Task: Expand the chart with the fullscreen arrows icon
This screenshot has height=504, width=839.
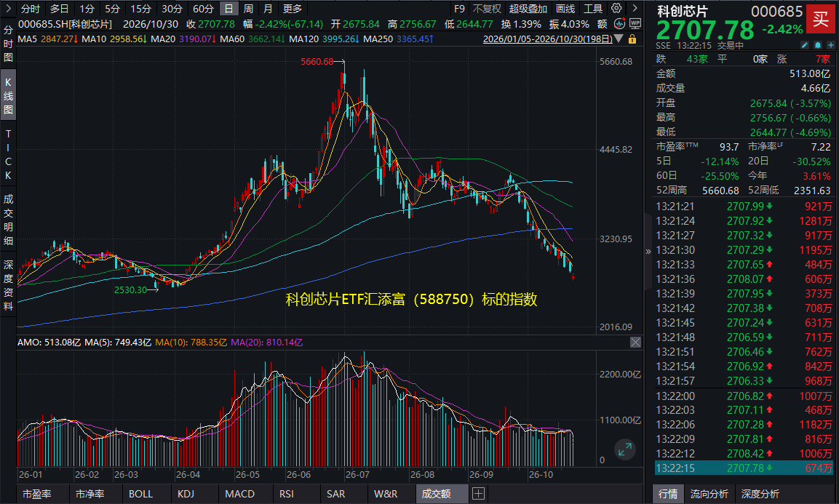Action: (x=624, y=449)
